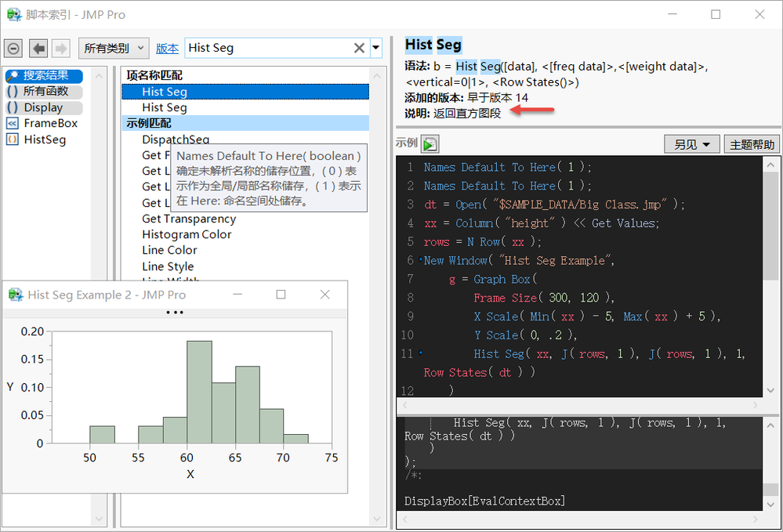The width and height of the screenshot is (783, 532).
Task: Click scroll down arrow of log pane
Action: (771, 505)
